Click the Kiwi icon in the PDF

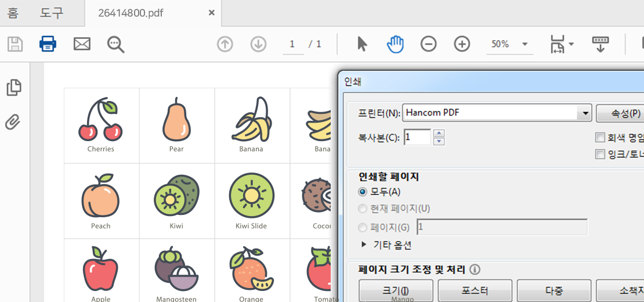coord(176,196)
